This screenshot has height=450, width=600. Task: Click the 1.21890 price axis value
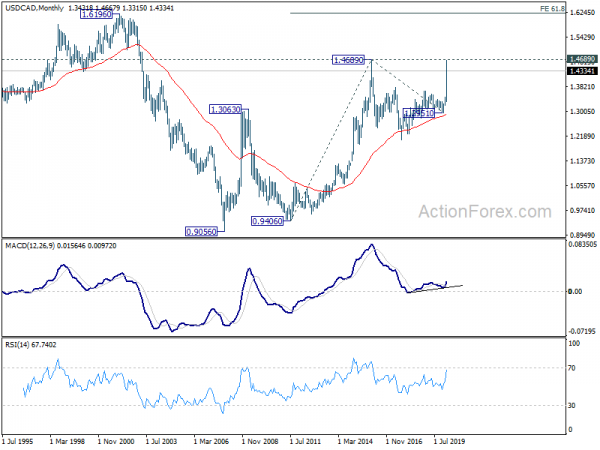[582, 137]
